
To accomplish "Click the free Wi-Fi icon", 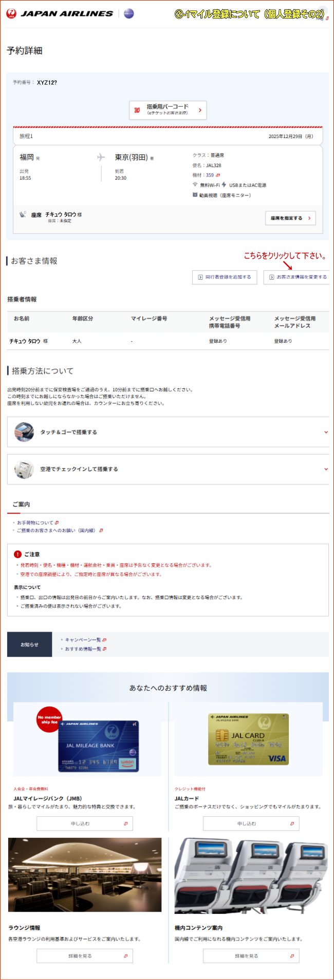I will pyautogui.click(x=195, y=185).
